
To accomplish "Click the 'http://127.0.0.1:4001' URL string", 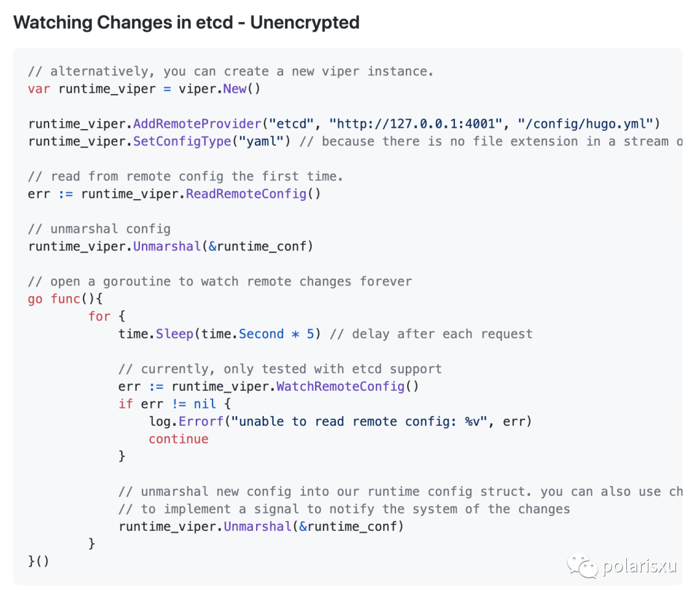I will click(415, 124).
